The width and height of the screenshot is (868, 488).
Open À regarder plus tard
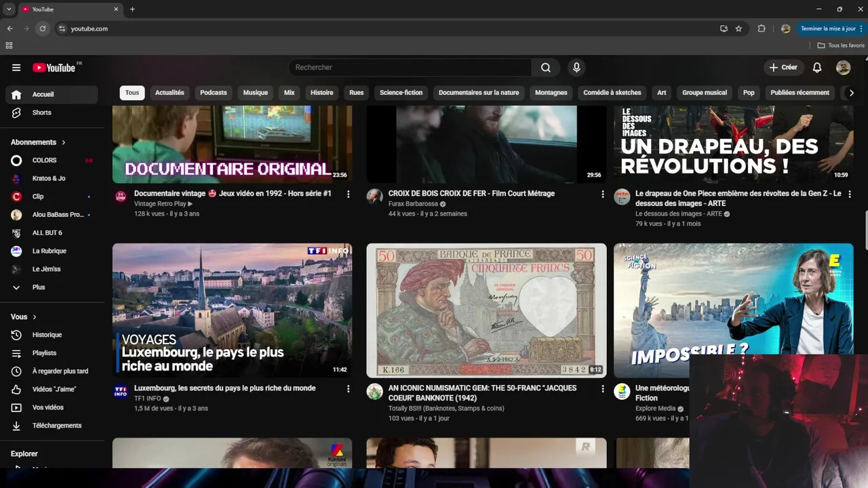(x=52, y=371)
